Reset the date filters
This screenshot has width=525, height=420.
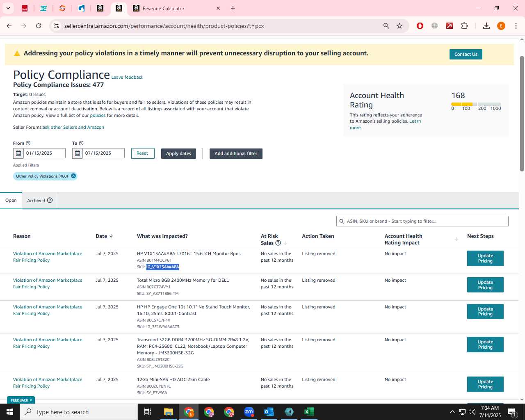(x=142, y=153)
